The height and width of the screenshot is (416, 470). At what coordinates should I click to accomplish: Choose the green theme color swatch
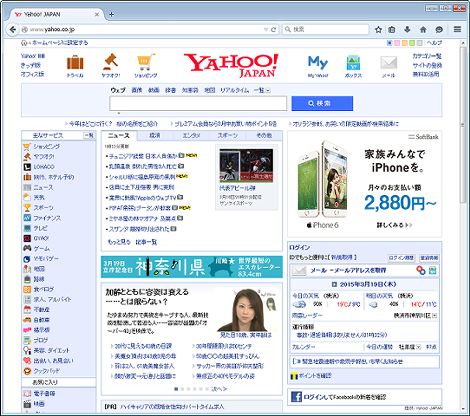coord(412,43)
